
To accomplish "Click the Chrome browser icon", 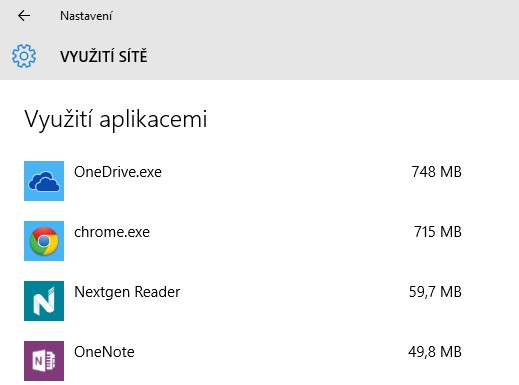I will pos(44,241).
